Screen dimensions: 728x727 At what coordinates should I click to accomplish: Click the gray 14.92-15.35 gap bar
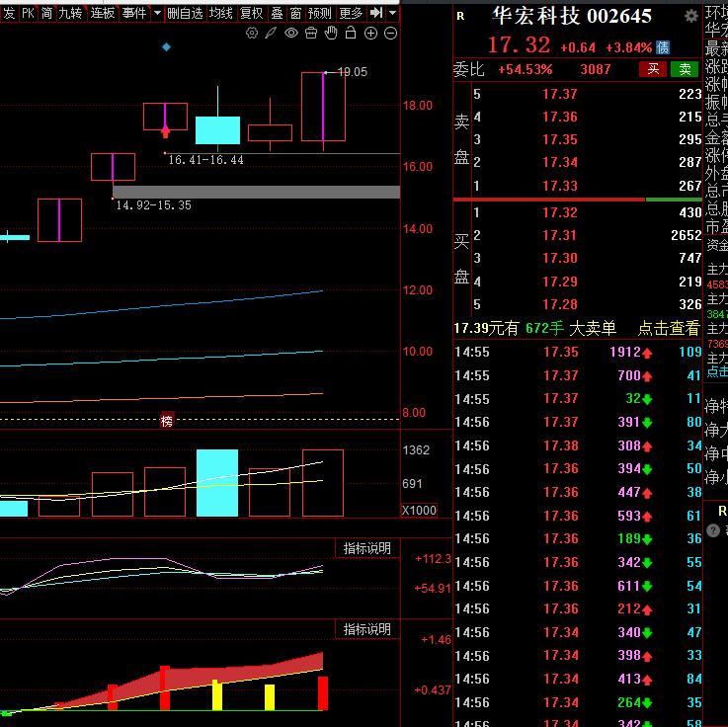(256, 192)
